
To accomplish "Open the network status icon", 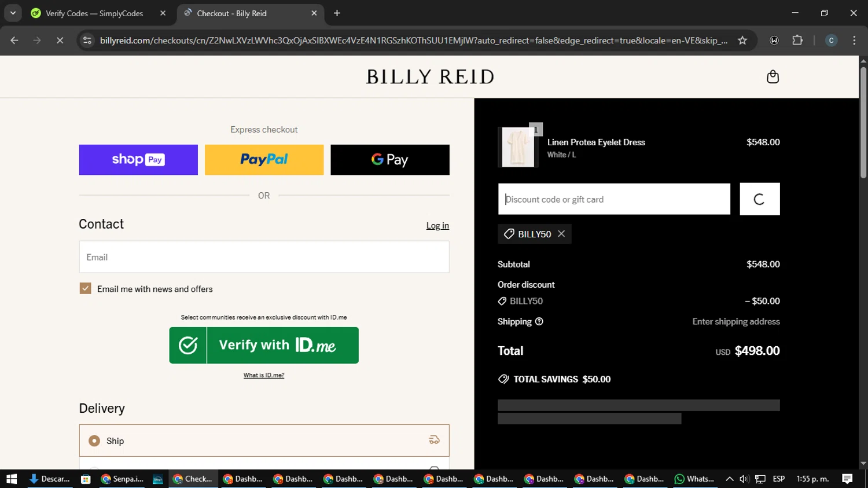I will (760, 479).
